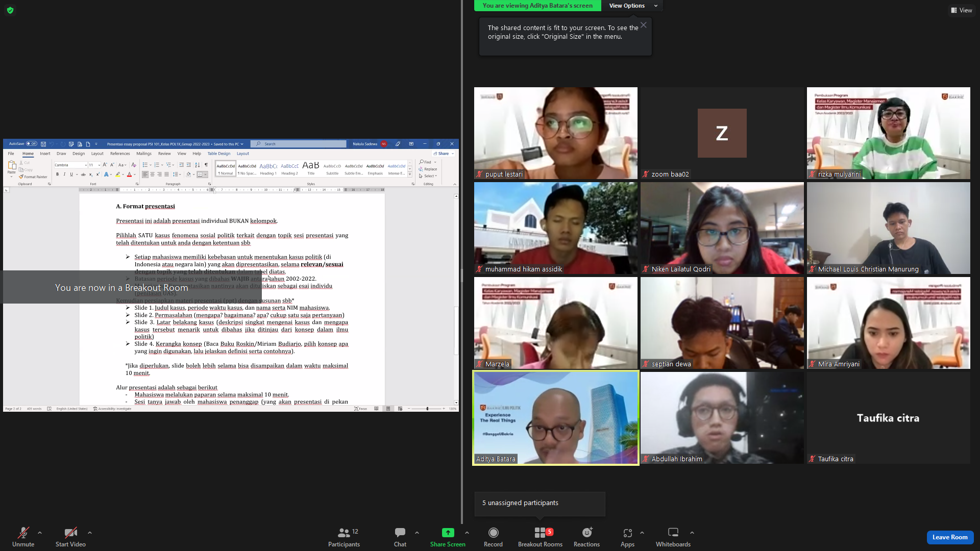This screenshot has width=980, height=551.
Task: Select Aditya Batara's video thumbnail
Action: pos(556,418)
